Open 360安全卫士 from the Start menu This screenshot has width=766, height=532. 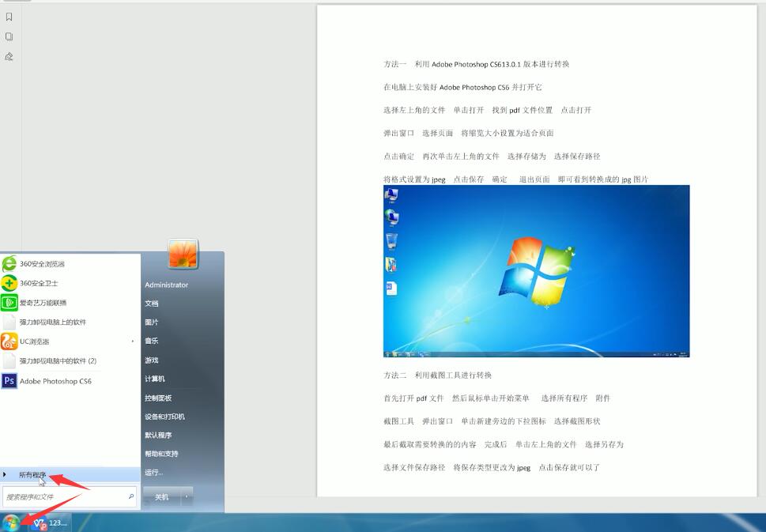(70, 283)
